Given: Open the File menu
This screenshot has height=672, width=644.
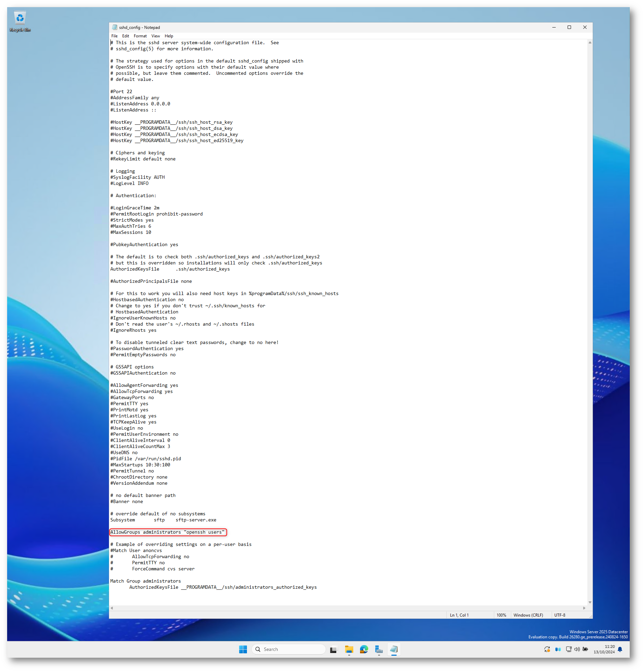Looking at the screenshot, I should (x=114, y=36).
